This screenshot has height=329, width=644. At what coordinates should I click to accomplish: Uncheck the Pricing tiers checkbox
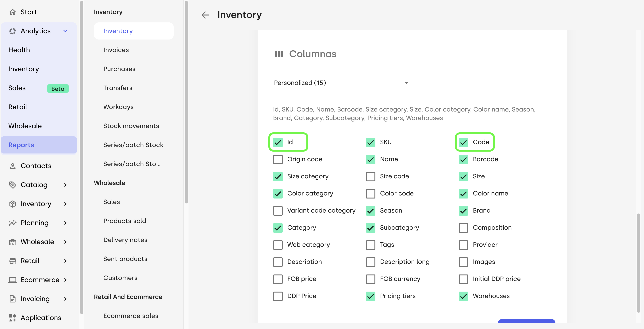370,296
